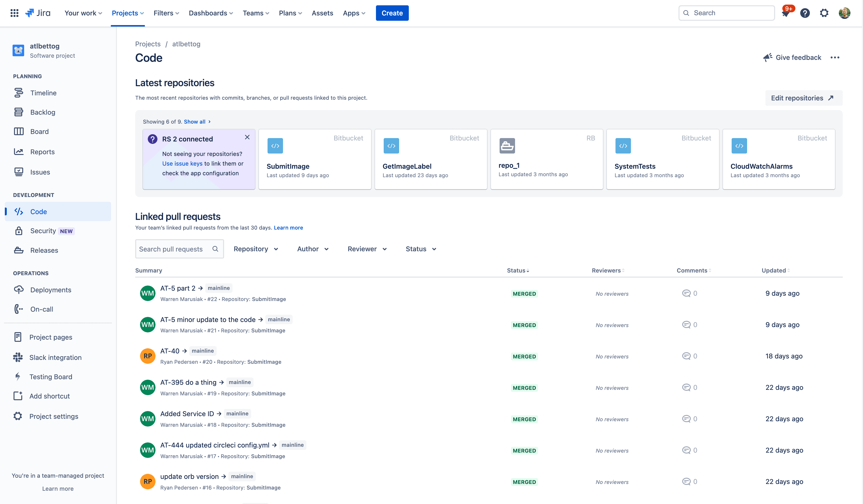Open the Repository filter dropdown

click(256, 249)
